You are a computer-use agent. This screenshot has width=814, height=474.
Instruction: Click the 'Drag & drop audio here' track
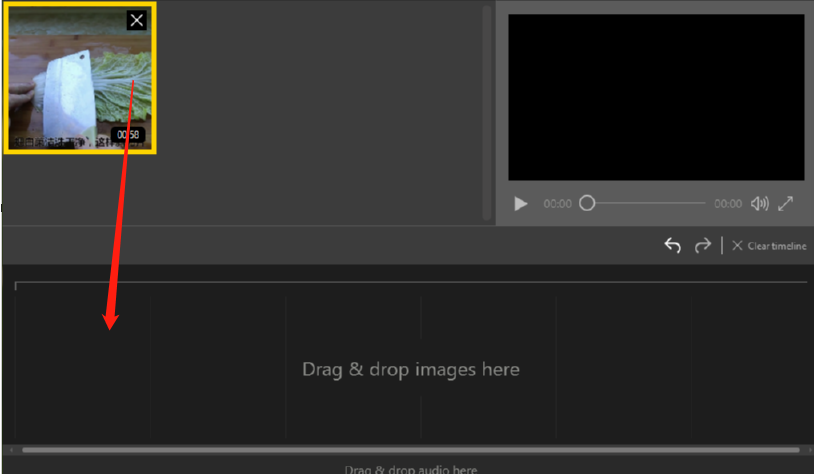pyautogui.click(x=411, y=469)
